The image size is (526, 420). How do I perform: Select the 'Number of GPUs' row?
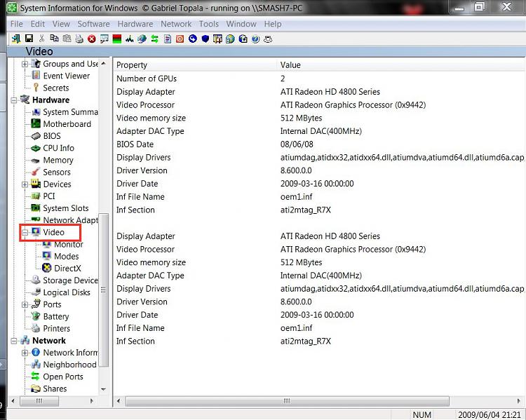pyautogui.click(x=318, y=79)
